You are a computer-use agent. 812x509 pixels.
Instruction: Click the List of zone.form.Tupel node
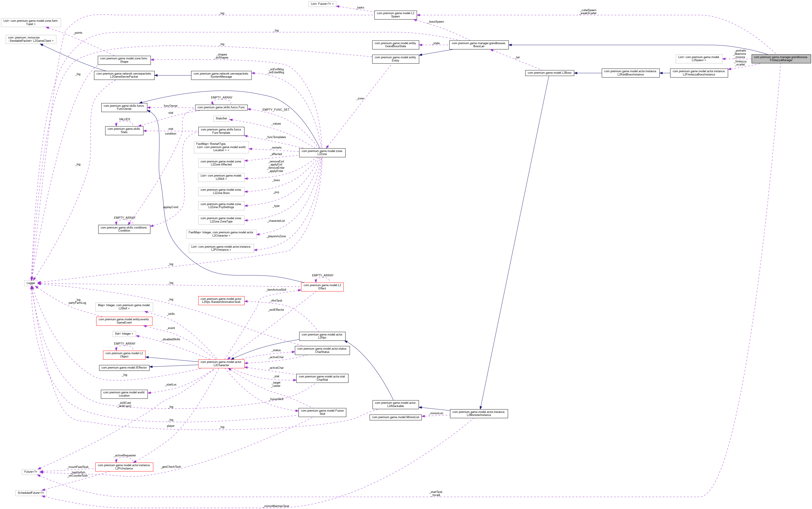31,22
